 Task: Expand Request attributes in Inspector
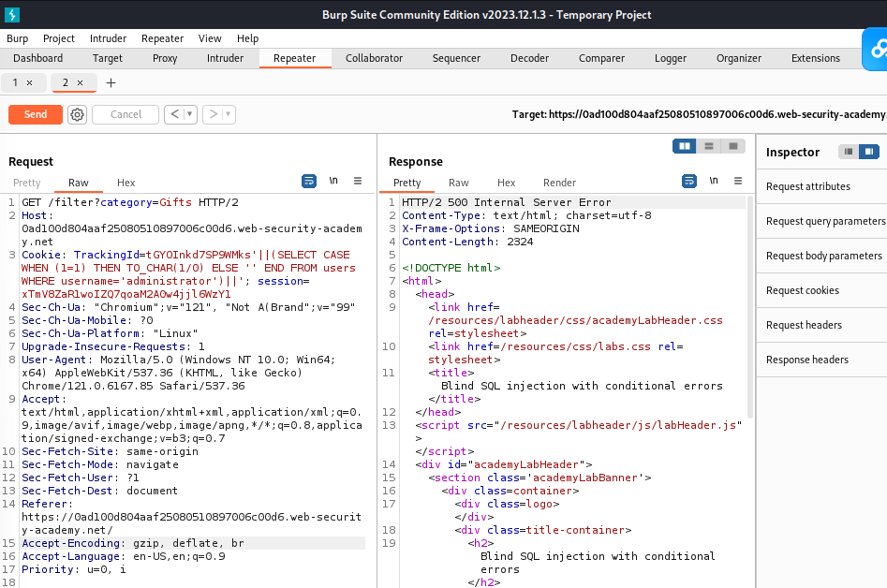(821, 186)
